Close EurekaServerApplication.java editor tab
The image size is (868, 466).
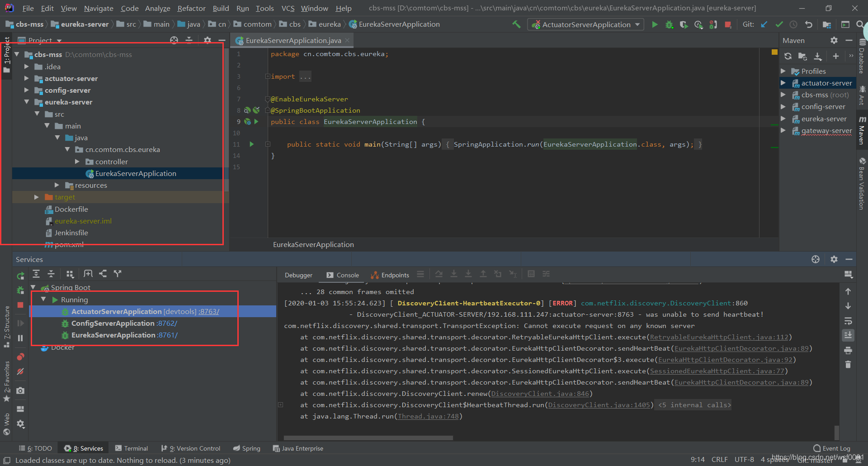click(x=347, y=40)
